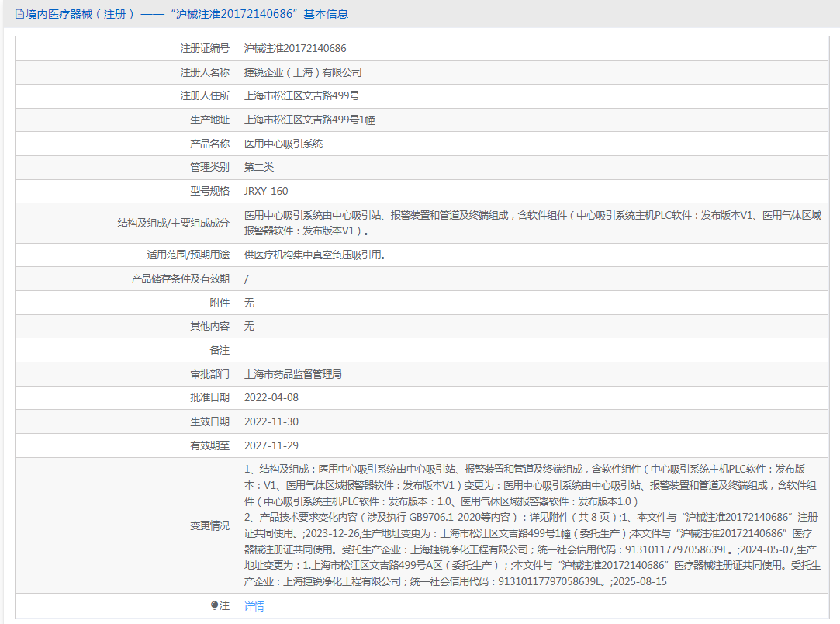Click effective date 2022-11-30
The height and width of the screenshot is (624, 840).
pos(271,422)
